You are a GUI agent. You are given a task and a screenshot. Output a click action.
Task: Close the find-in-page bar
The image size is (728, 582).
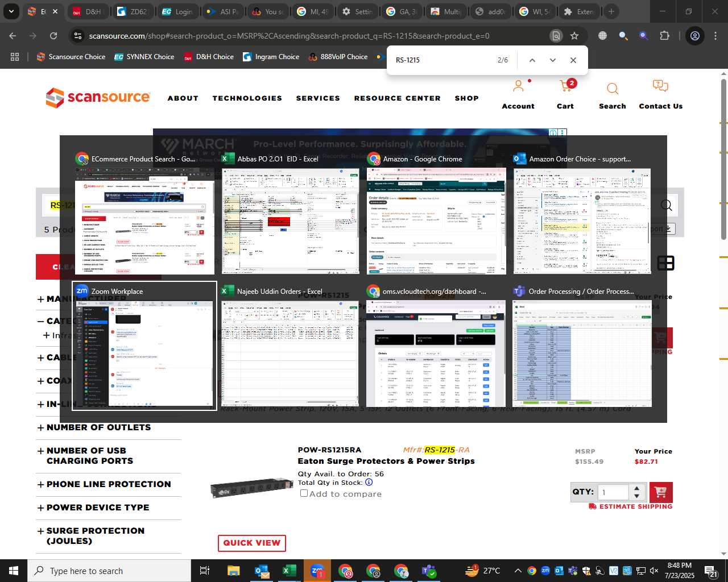click(573, 60)
